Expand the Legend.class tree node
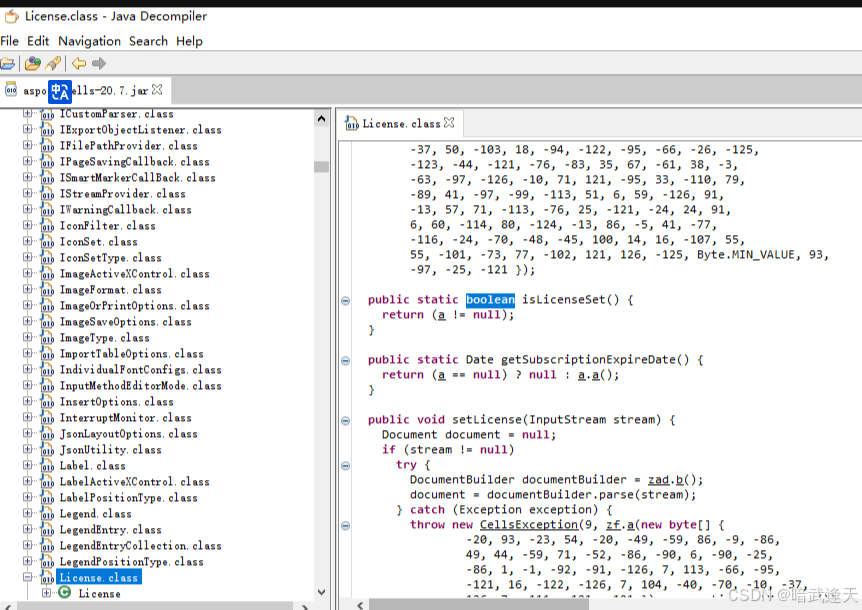 click(x=27, y=513)
